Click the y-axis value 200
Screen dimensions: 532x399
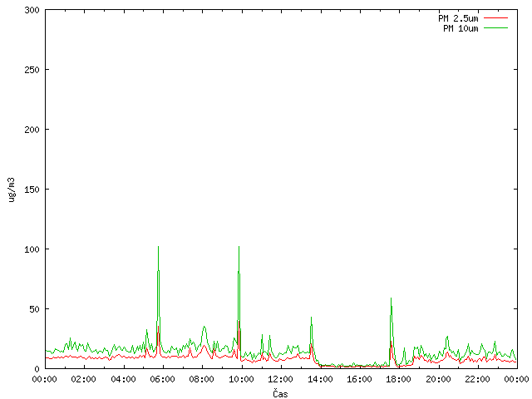pyautogui.click(x=32, y=130)
